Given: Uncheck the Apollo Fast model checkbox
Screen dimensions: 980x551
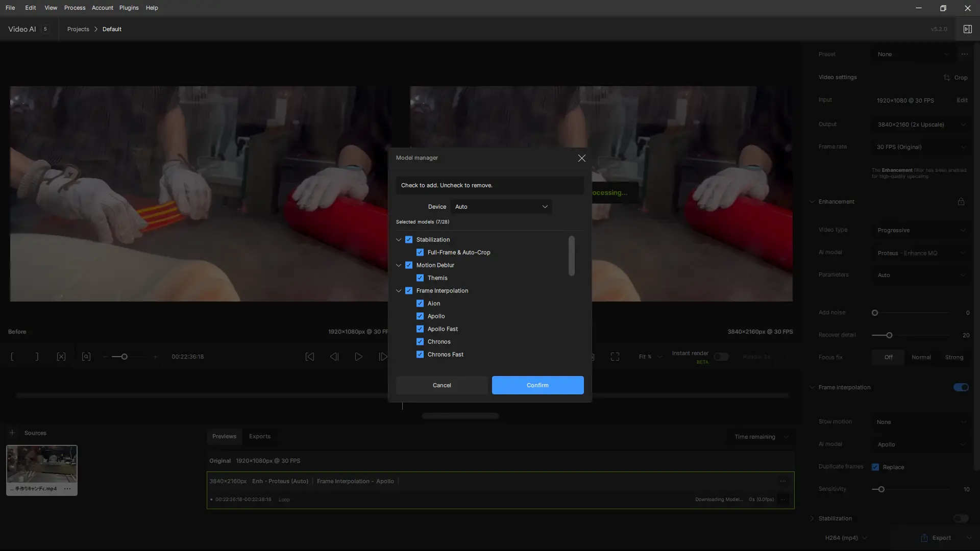Looking at the screenshot, I should [420, 329].
